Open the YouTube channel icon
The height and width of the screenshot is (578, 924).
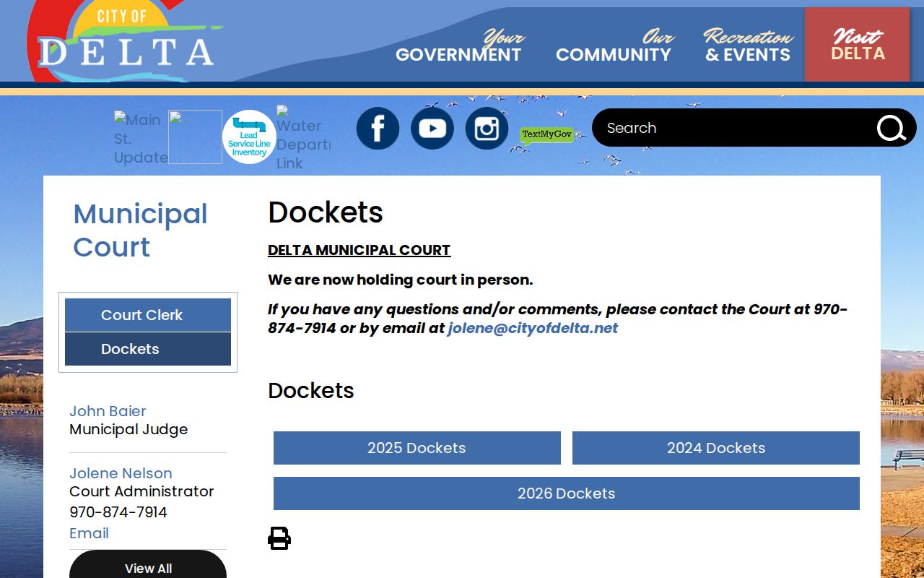tap(432, 129)
